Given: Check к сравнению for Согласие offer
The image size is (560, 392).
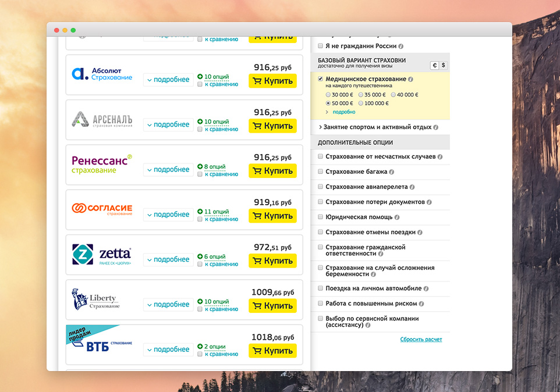Looking at the screenshot, I should pyautogui.click(x=200, y=219).
